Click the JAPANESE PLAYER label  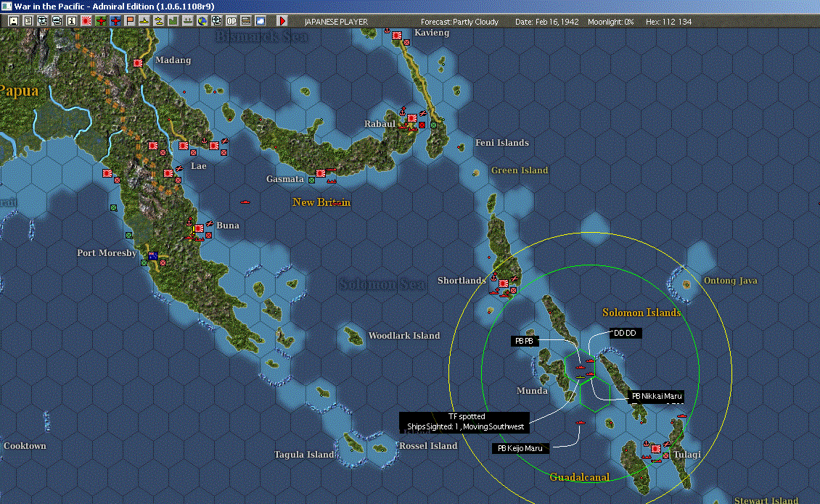[336, 22]
